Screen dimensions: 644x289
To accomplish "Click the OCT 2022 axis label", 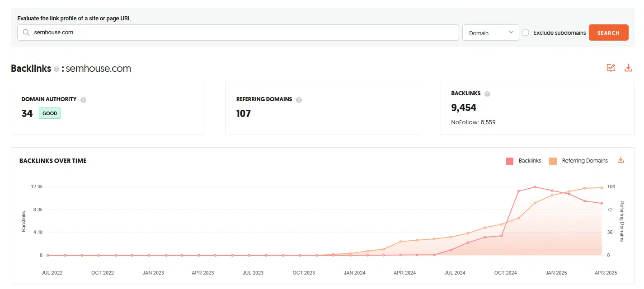I will 103,273.
